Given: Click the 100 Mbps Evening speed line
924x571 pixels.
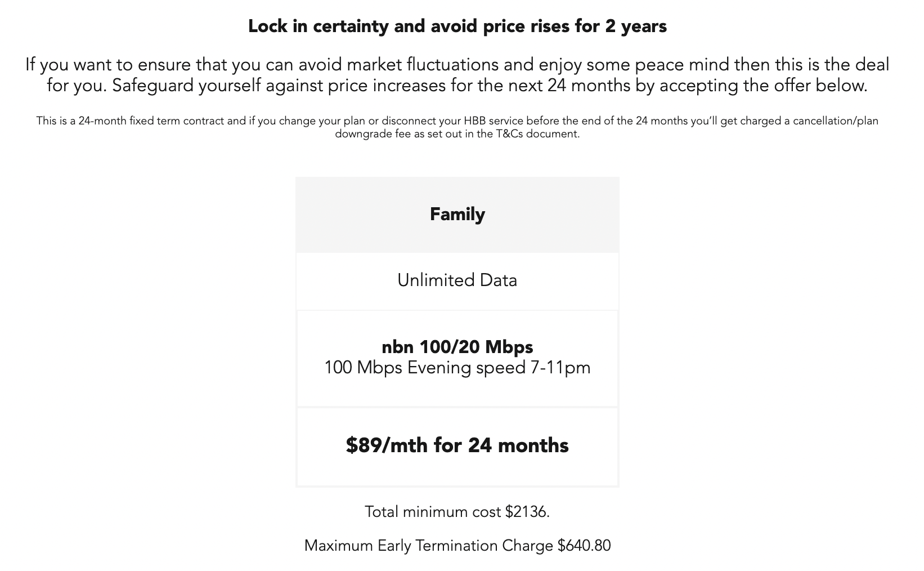Looking at the screenshot, I should click(457, 368).
